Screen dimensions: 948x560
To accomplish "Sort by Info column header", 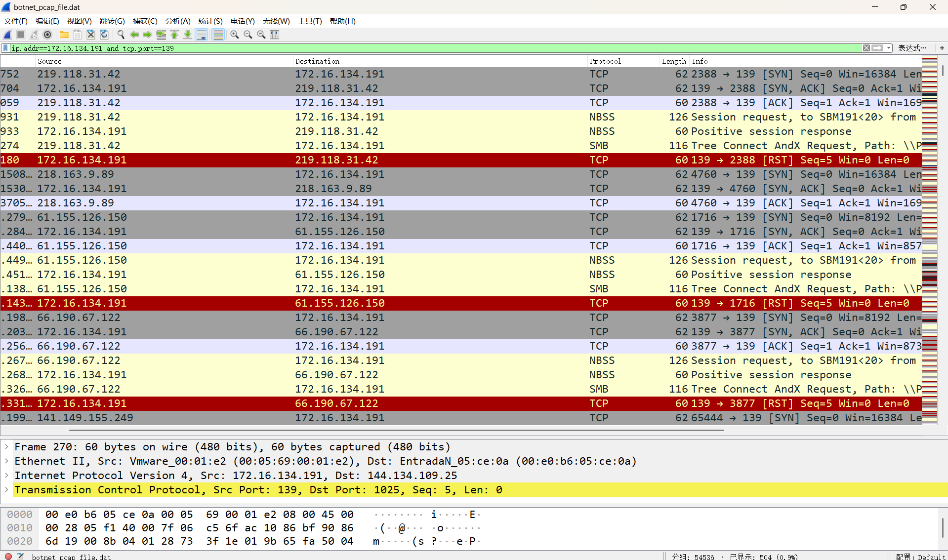I will click(805, 61).
